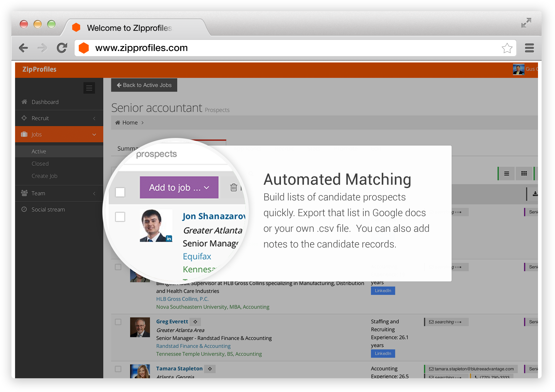Screen dimensions: 555x392
Task: Click inside the address bar
Action: (229, 48)
